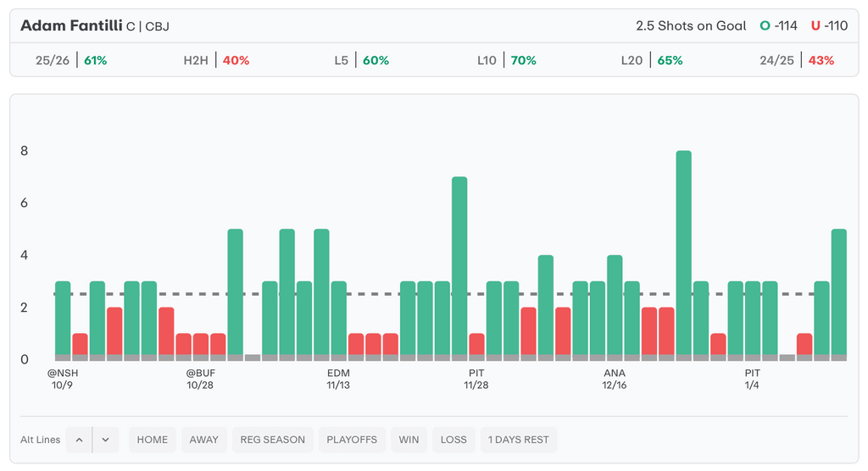Toggle the HOME filter
Image resolution: width=868 pixels, height=471 pixels.
(153, 440)
